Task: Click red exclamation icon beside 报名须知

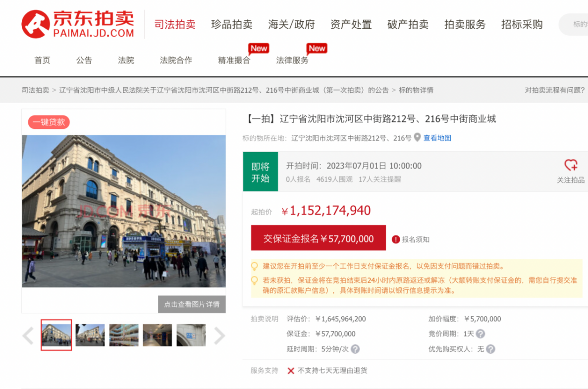Action: (x=395, y=239)
